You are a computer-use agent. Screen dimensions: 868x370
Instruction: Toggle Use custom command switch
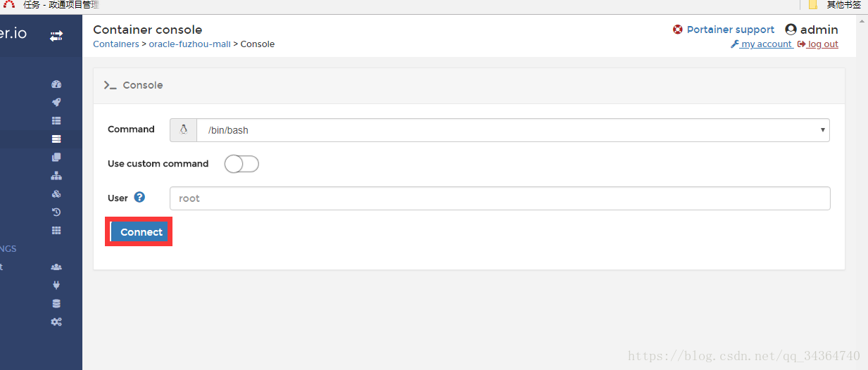[241, 164]
